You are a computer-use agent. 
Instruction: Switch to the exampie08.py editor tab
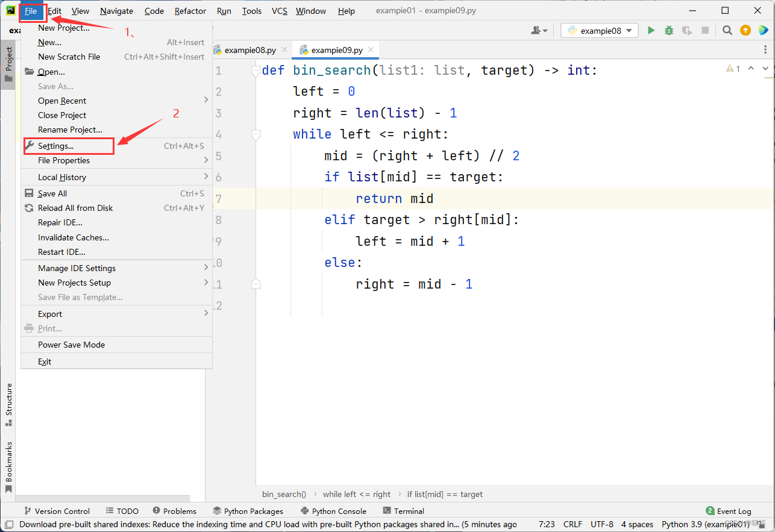click(249, 50)
